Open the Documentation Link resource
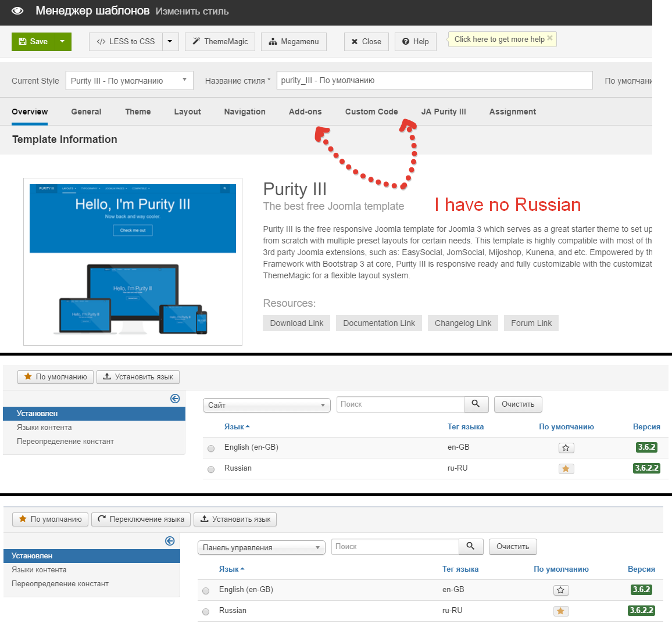Viewport: 672px width, 631px height. click(379, 324)
